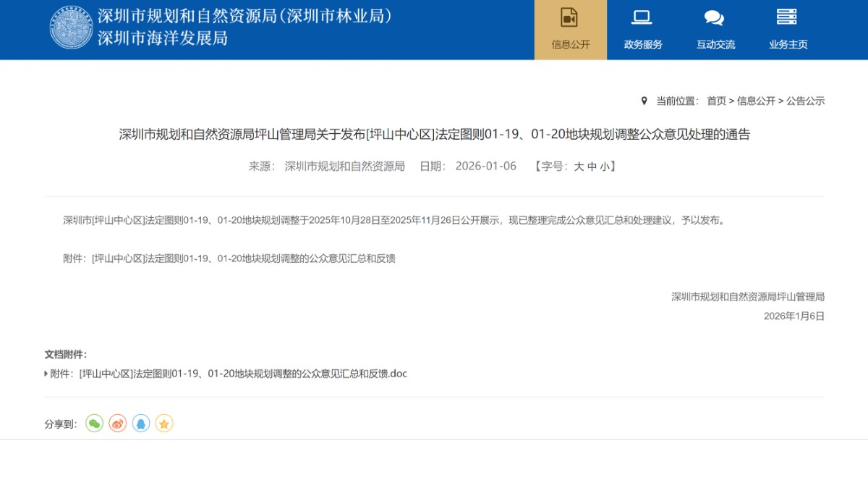Viewport: 868px width, 488px height.
Task: Click the bureau emblem logo in header
Action: click(x=71, y=28)
